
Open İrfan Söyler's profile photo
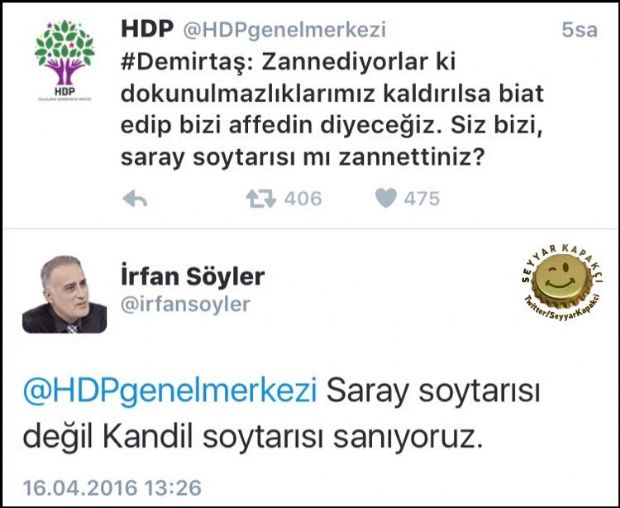click(64, 295)
